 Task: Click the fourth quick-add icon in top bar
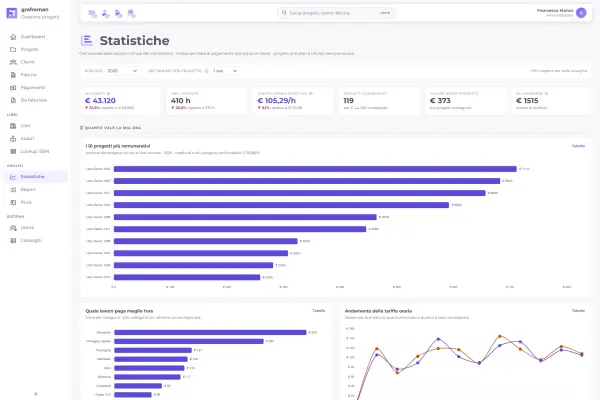point(132,14)
